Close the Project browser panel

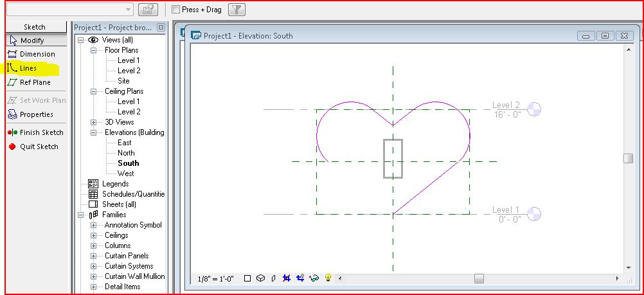pos(161,28)
